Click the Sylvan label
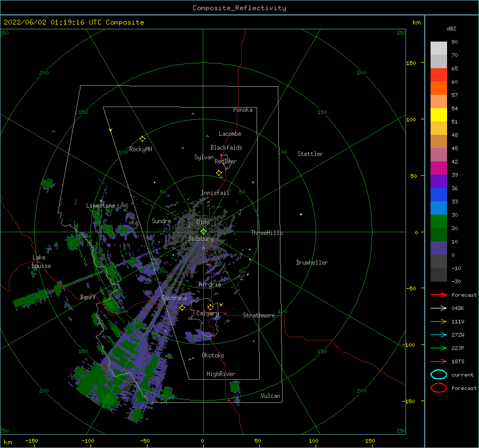This screenshot has height=448, width=479. pos(204,157)
